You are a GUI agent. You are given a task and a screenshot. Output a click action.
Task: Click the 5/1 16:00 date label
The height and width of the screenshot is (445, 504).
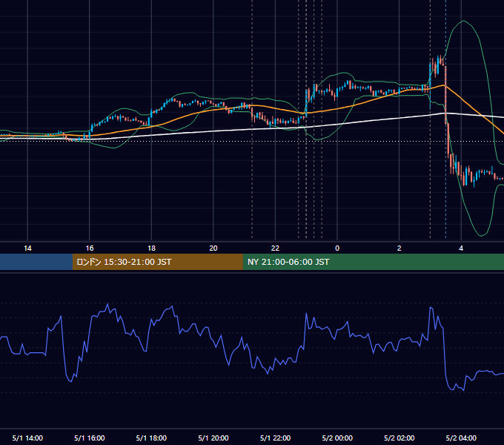click(90, 438)
